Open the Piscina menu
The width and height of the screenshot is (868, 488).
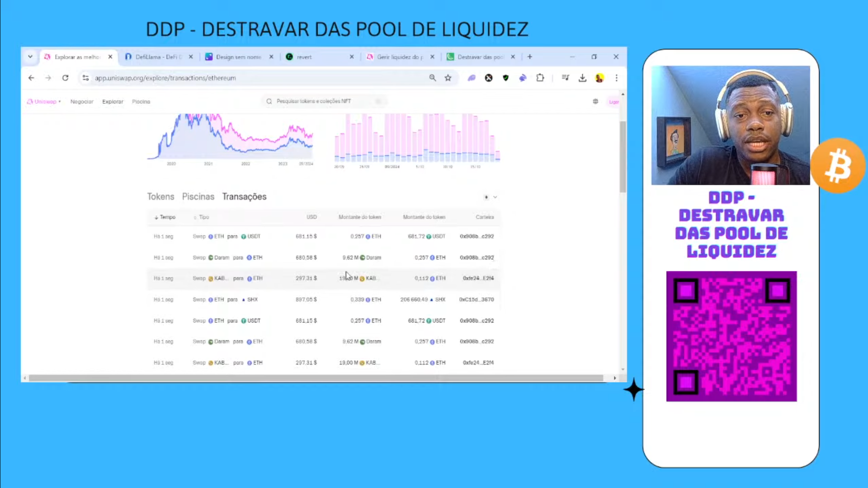pos(141,101)
